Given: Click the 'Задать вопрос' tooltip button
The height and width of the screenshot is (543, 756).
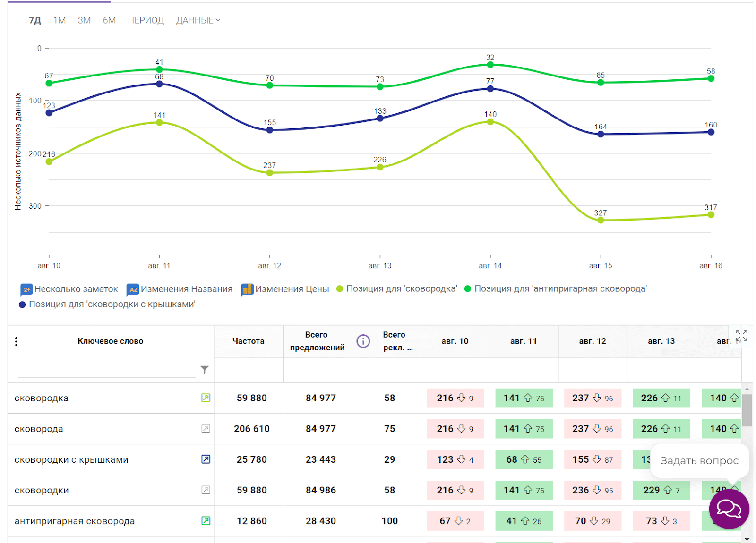Looking at the screenshot, I should pos(699,461).
